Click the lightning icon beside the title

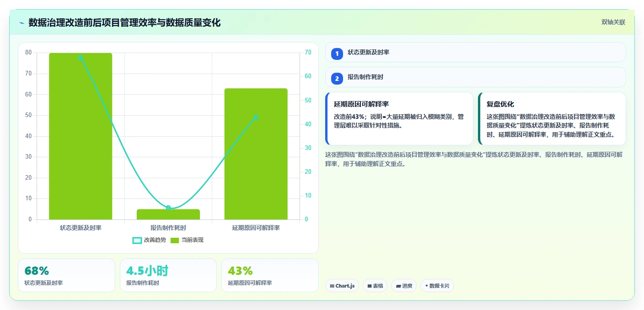tap(22, 22)
